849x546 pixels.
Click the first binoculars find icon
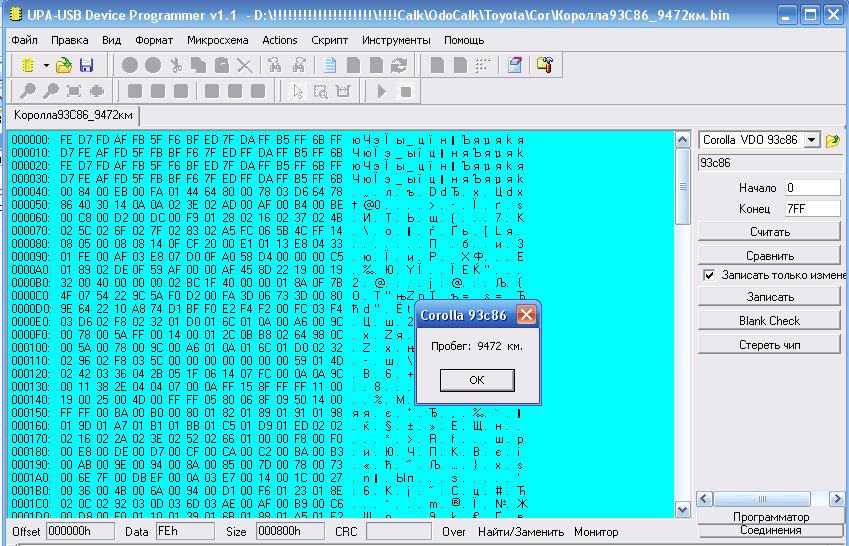(275, 66)
